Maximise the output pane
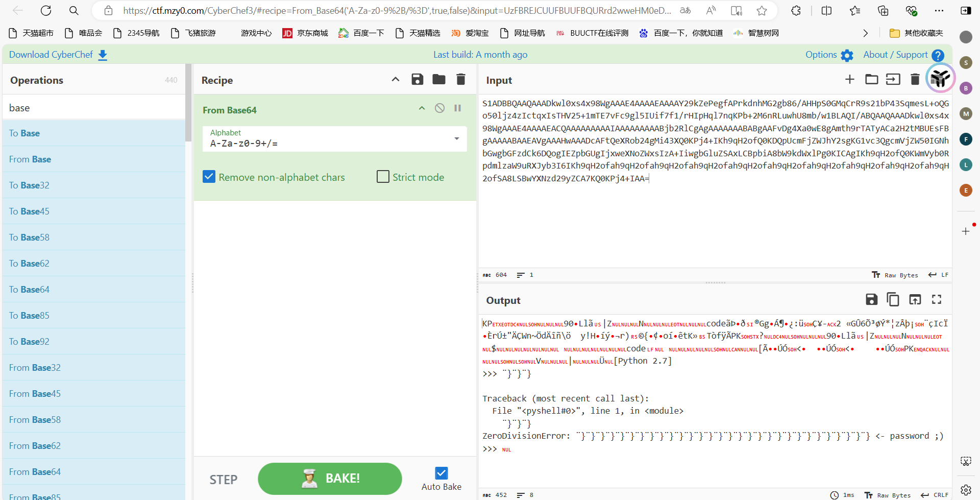Viewport: 980px width, 500px height. pos(937,299)
